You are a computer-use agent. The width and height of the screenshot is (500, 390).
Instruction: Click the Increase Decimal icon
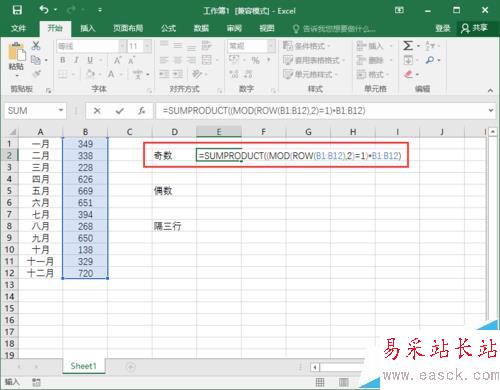click(x=234, y=74)
